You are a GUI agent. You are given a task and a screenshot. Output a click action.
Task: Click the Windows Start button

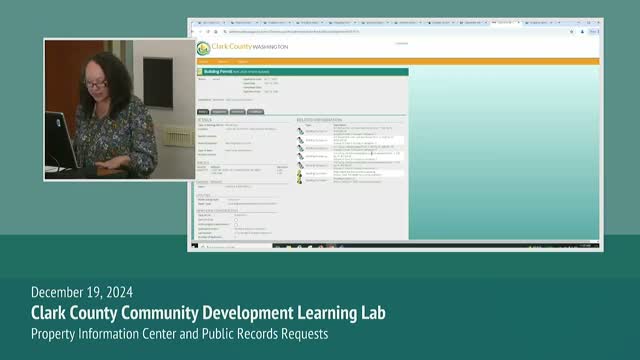coord(195,246)
